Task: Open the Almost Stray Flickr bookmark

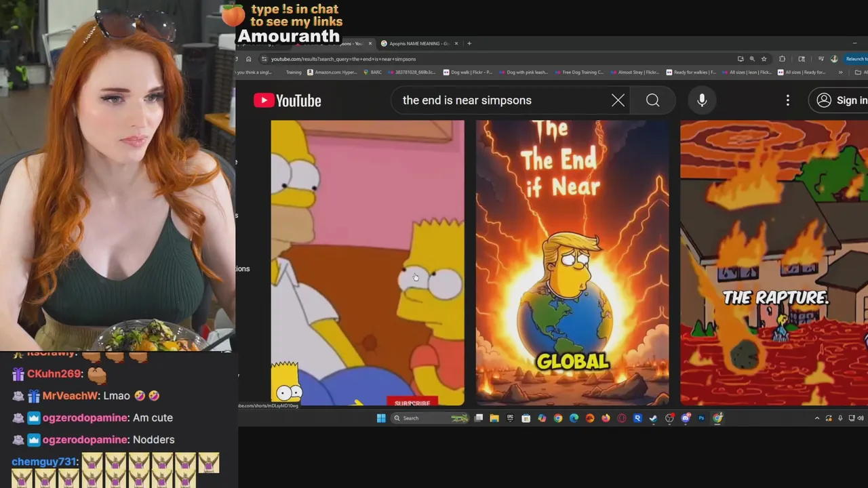Action: click(634, 73)
